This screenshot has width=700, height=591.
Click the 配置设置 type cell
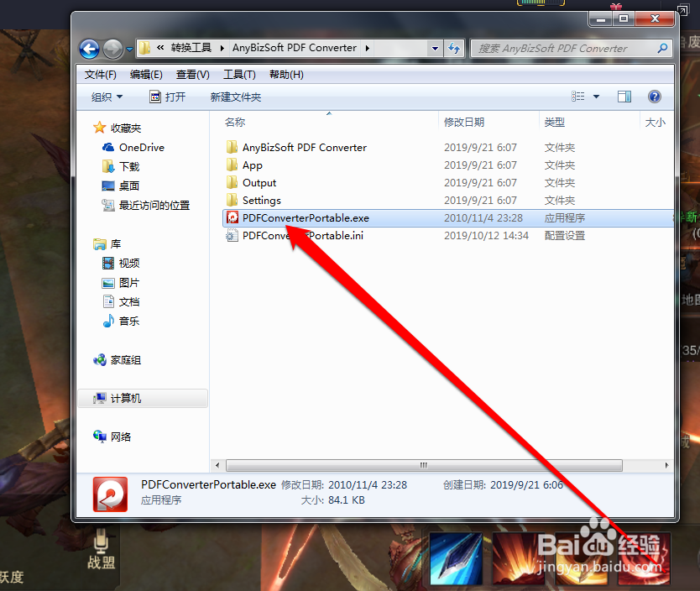(x=564, y=235)
